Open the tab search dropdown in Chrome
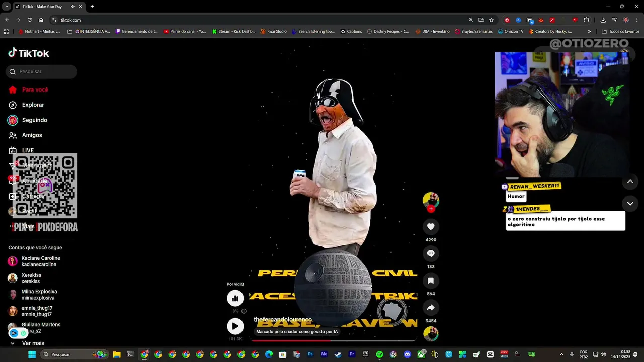644x362 pixels. [6, 7]
